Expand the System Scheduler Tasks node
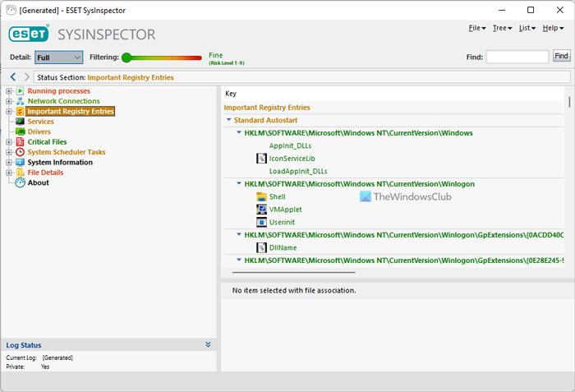 point(9,152)
